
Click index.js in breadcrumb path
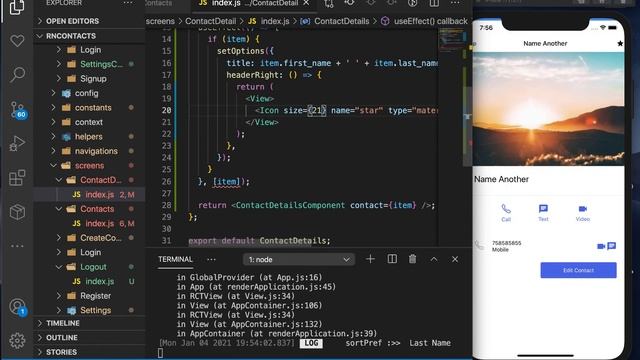coord(275,21)
